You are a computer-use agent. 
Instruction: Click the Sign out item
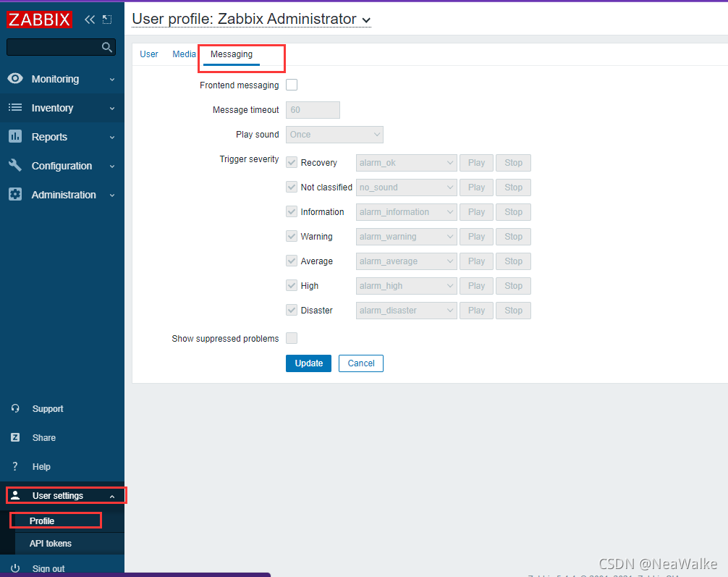[x=48, y=568]
